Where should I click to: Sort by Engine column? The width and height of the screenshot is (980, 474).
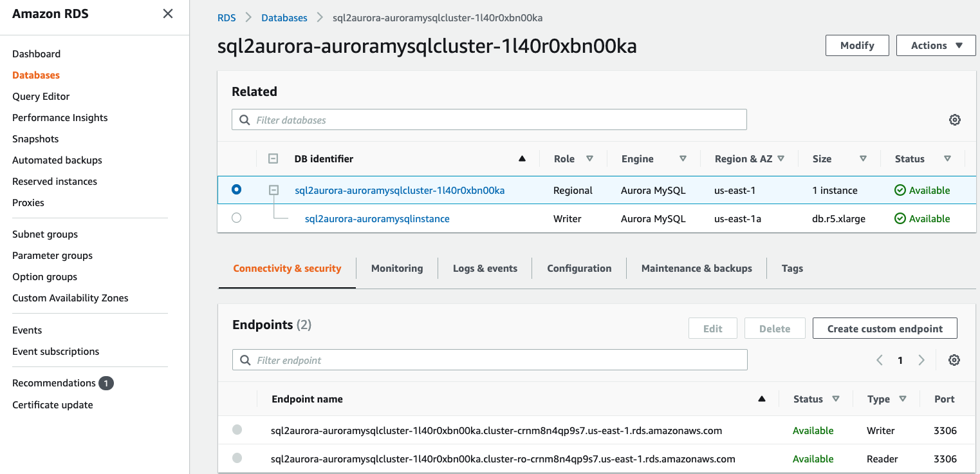click(x=683, y=158)
